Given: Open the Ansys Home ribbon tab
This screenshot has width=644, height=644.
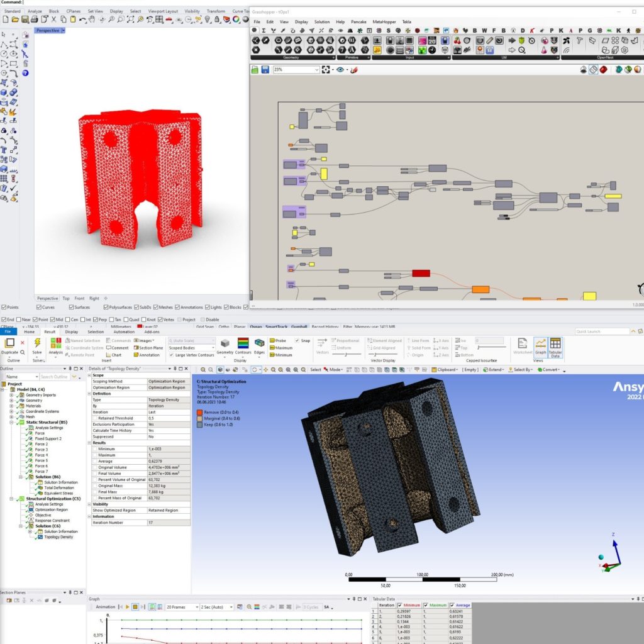Looking at the screenshot, I should [x=29, y=331].
